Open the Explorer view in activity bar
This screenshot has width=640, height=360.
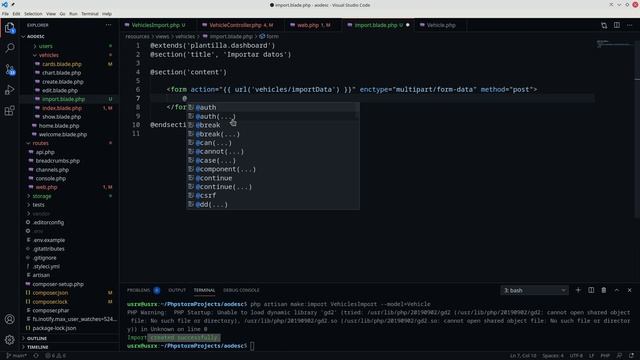point(9,28)
